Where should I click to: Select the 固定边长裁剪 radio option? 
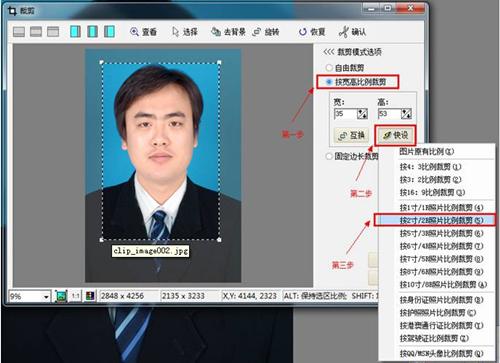[329, 156]
